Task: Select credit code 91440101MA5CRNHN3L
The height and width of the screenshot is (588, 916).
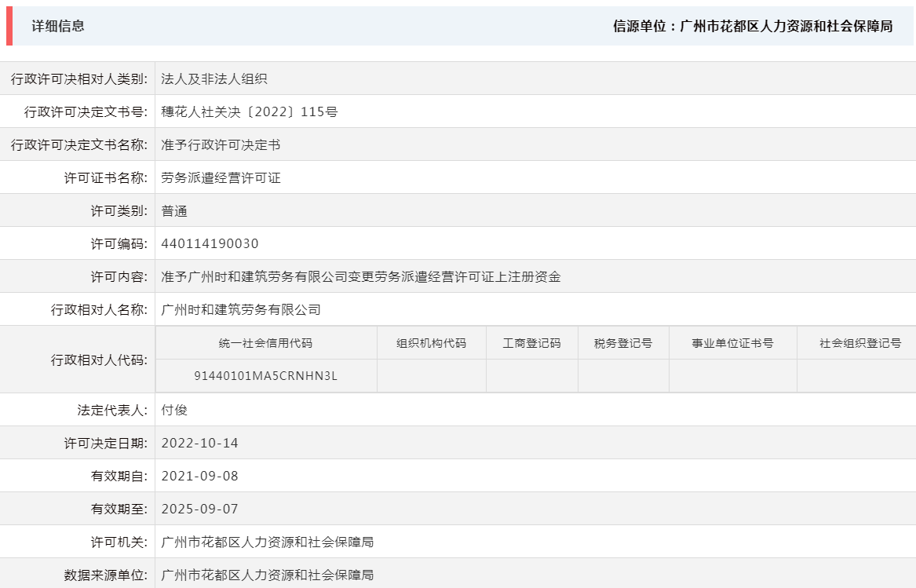Action: [266, 376]
